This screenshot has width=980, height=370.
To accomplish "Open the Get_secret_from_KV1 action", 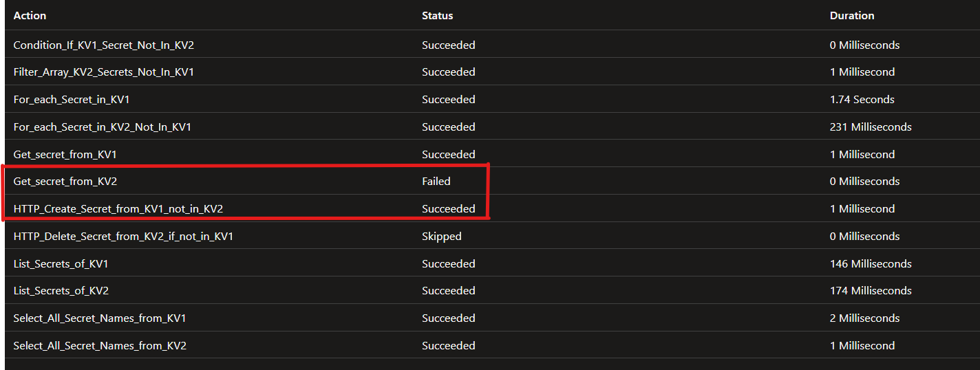I will (x=70, y=154).
